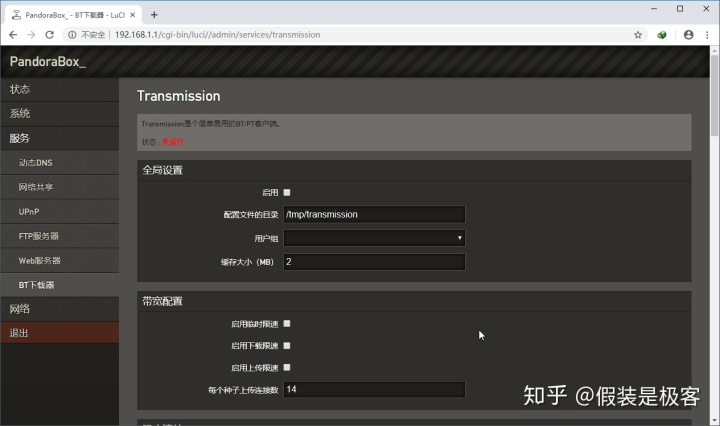Toggle the 启用下载限速 checkbox

click(287, 346)
